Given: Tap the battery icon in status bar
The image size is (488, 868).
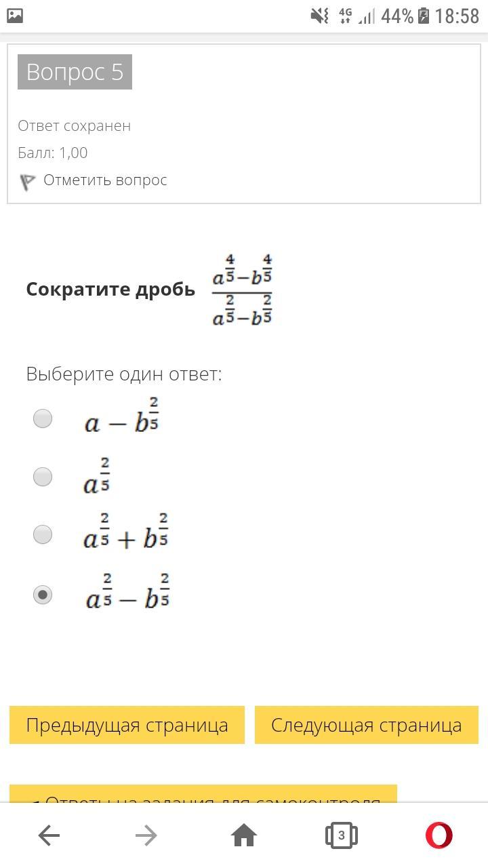Looking at the screenshot, I should coord(424,16).
